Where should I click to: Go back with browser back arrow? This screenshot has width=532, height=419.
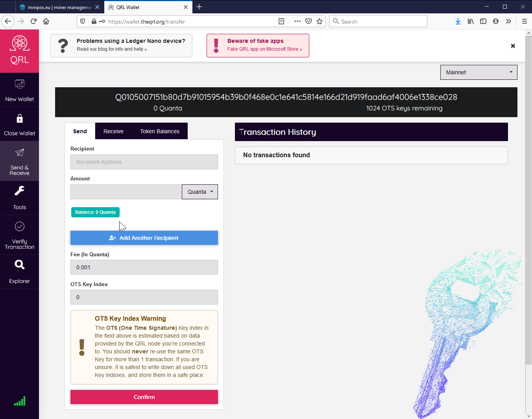[8, 21]
